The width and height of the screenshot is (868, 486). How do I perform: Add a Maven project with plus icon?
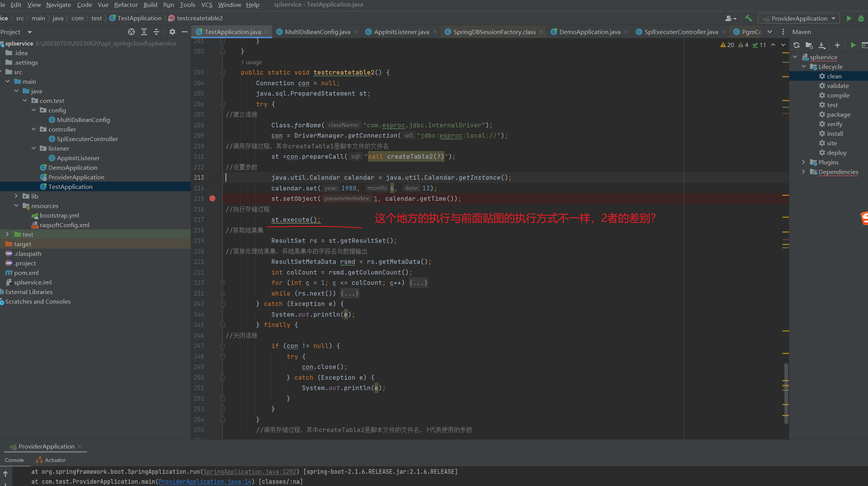(837, 45)
